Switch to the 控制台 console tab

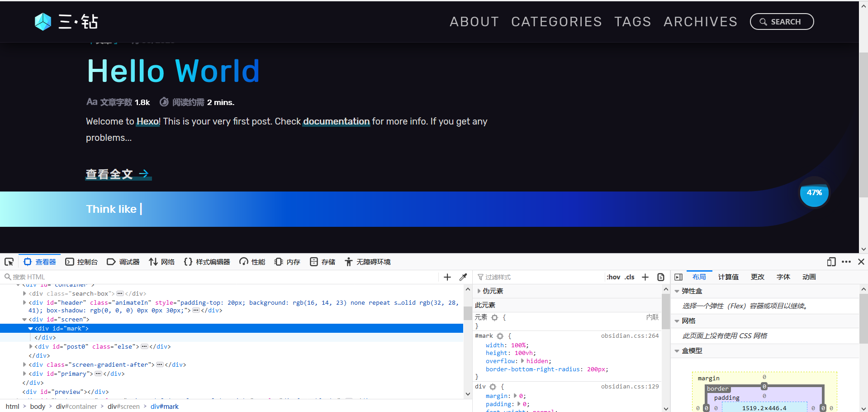82,262
